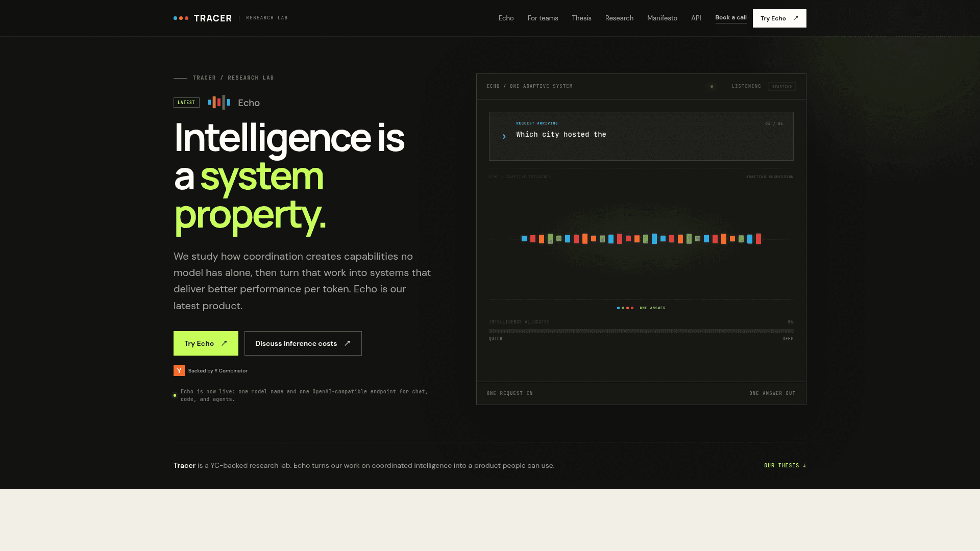Click the listening status dot indicator

coord(712,86)
